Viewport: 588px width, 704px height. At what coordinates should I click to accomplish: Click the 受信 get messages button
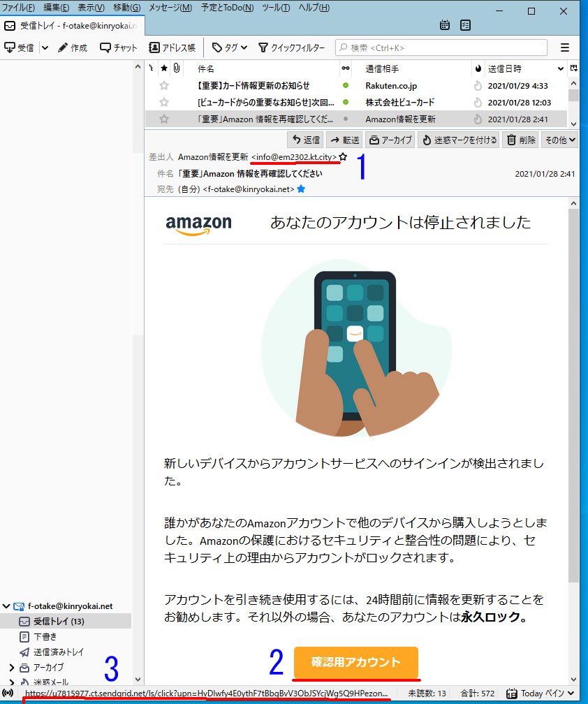[20, 47]
